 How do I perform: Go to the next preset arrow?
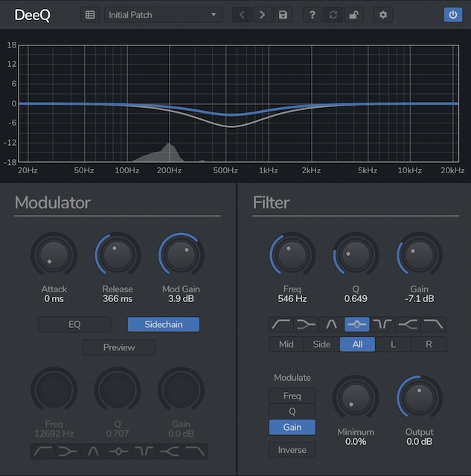pos(262,15)
